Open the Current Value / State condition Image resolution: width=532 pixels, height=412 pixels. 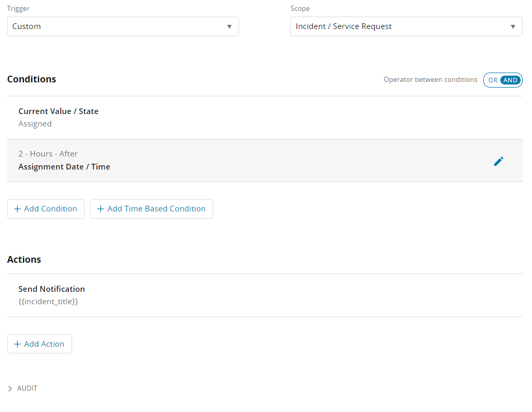click(x=264, y=118)
